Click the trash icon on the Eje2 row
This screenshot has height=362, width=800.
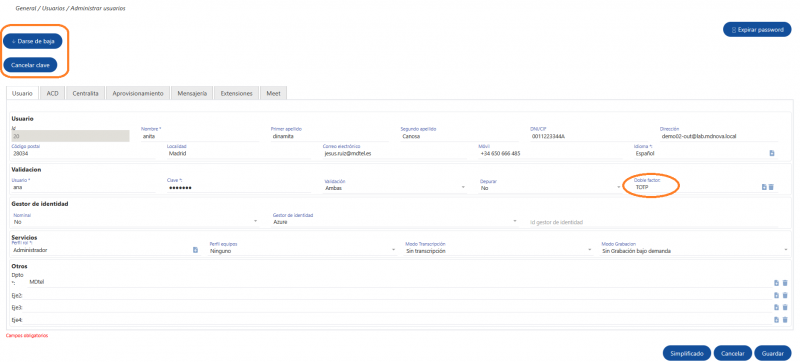pos(785,295)
